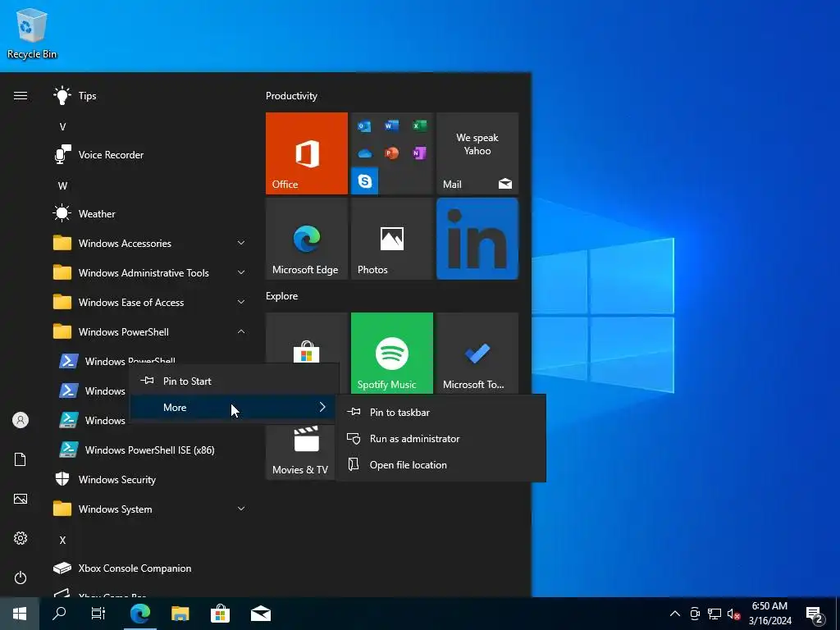
Task: Open Movies & TV tile
Action: 300,452
